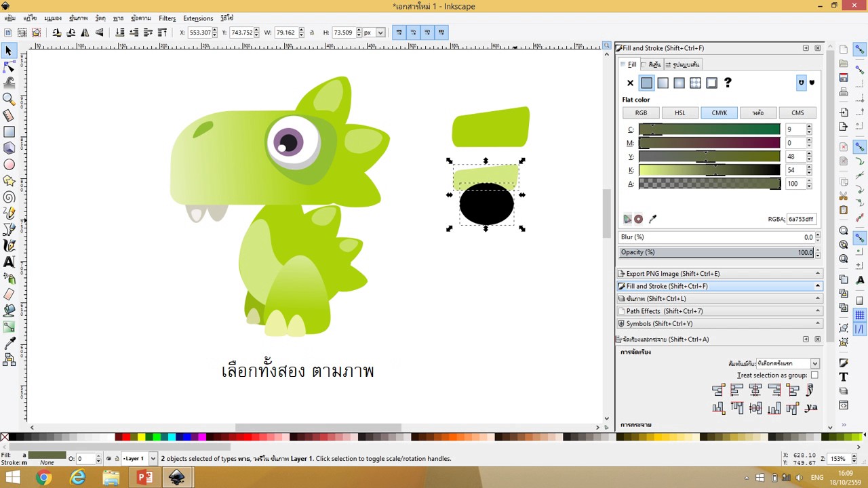Viewport: 868px width, 488px height.
Task: Click the RGBA hex input field
Action: click(x=802, y=219)
